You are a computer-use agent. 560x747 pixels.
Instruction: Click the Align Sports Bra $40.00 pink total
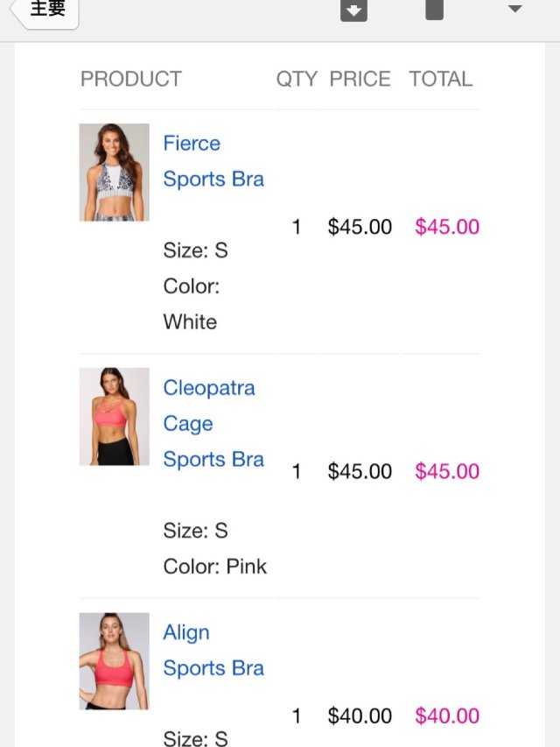coord(447,716)
